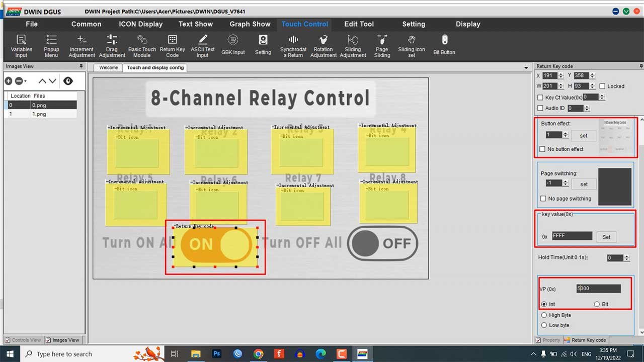Select the Bit Button tool

click(x=444, y=45)
